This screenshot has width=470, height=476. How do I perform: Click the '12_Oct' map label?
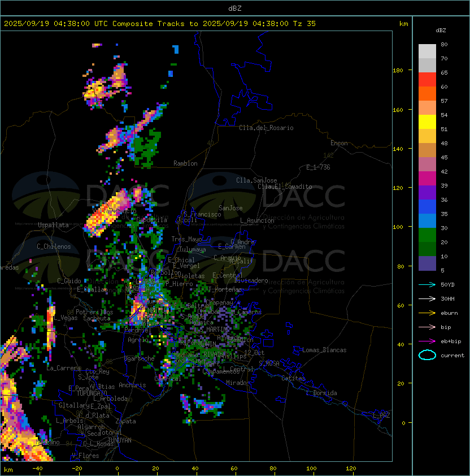click(254, 353)
